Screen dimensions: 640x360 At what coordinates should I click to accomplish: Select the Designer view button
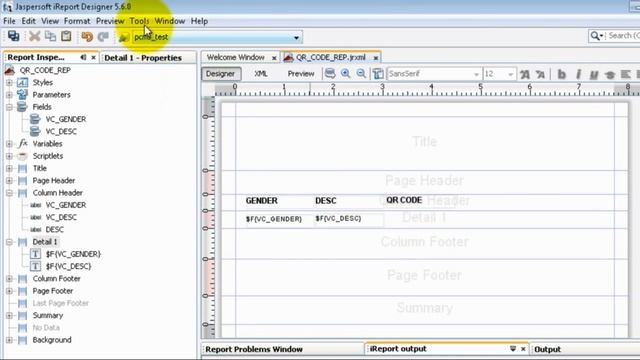click(x=220, y=74)
